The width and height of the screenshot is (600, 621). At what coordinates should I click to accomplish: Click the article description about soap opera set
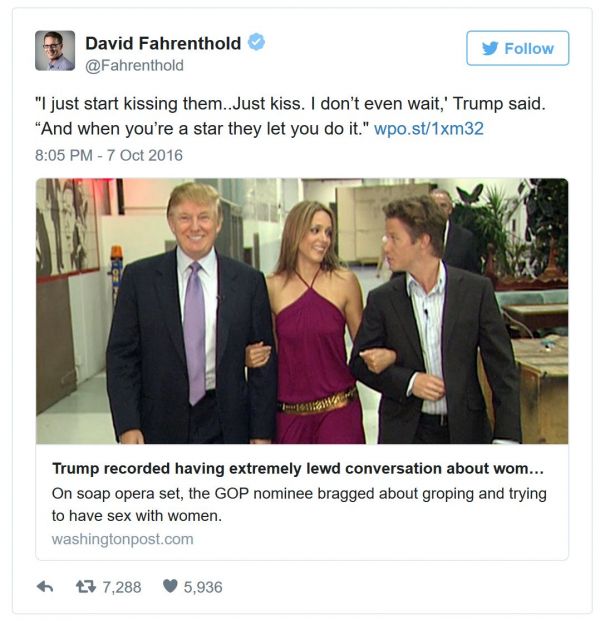tap(299, 505)
